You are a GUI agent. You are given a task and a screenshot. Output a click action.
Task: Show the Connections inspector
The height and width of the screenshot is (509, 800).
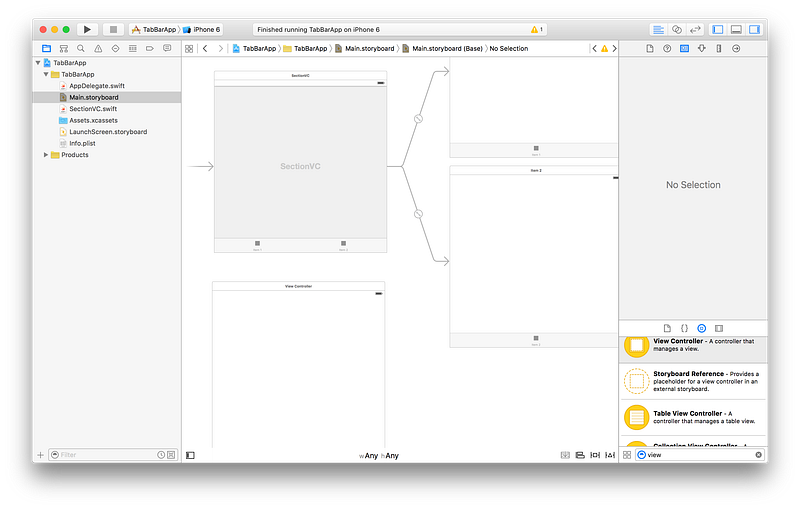point(736,48)
